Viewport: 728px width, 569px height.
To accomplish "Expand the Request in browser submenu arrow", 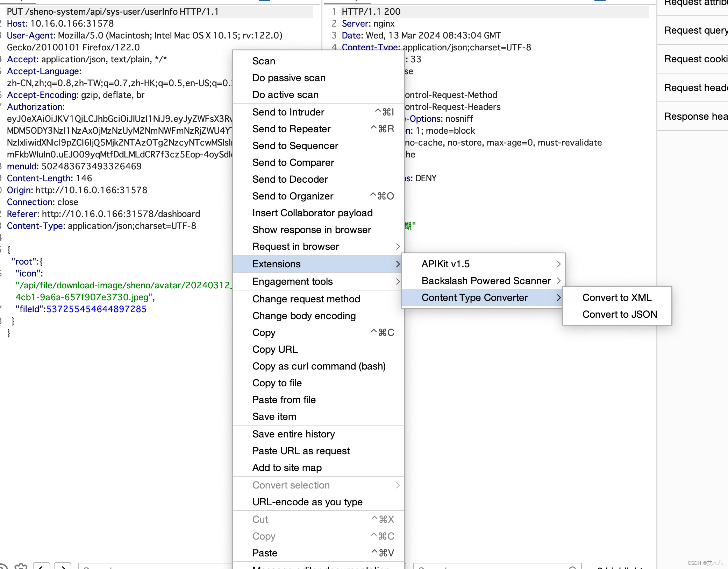I will coord(398,247).
